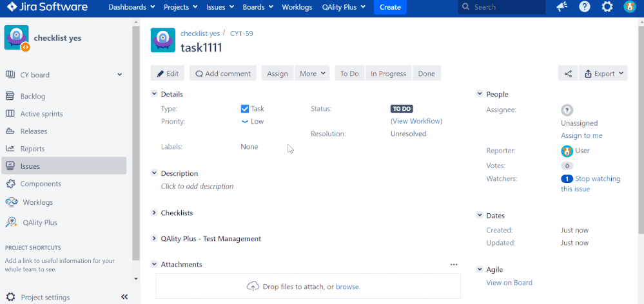Screen dimensions: 644x304
Task: Open Active sprints in the sidebar
Action: point(41,113)
